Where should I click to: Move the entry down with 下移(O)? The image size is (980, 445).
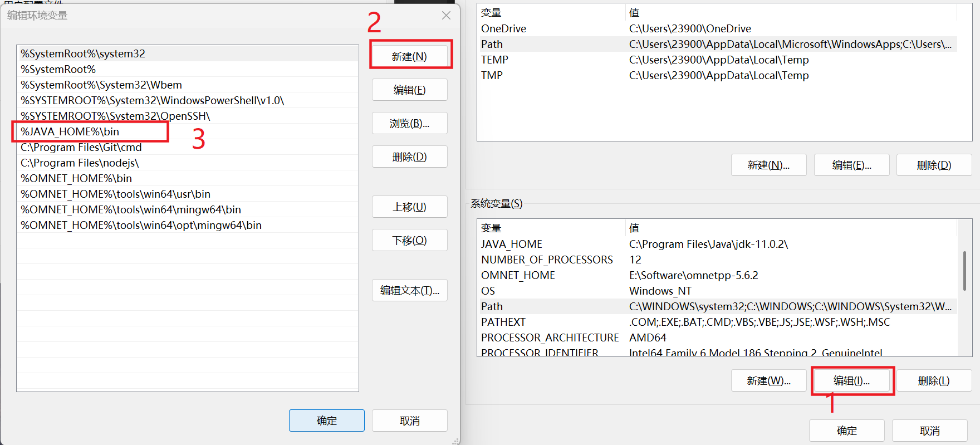[409, 240]
